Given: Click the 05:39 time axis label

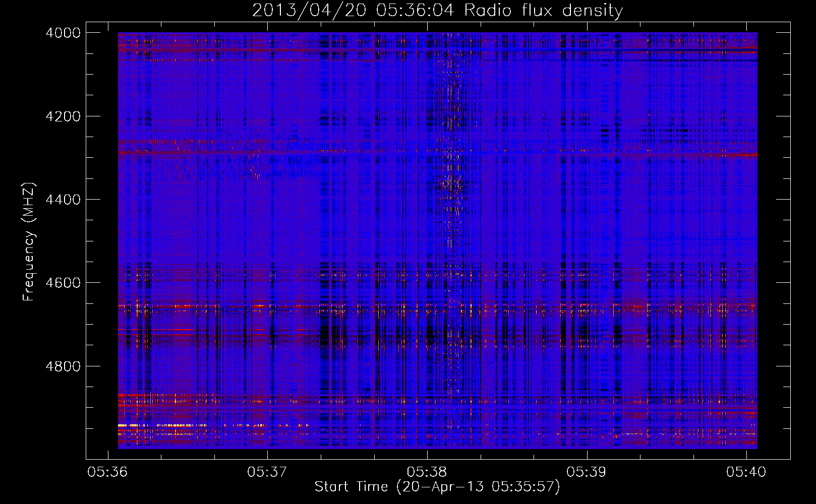Looking at the screenshot, I should click(x=586, y=472).
